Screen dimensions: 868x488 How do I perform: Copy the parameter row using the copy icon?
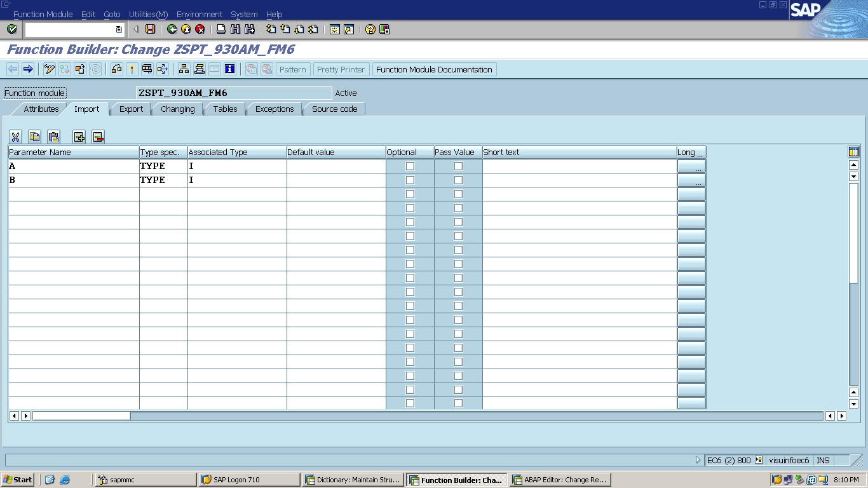(34, 137)
